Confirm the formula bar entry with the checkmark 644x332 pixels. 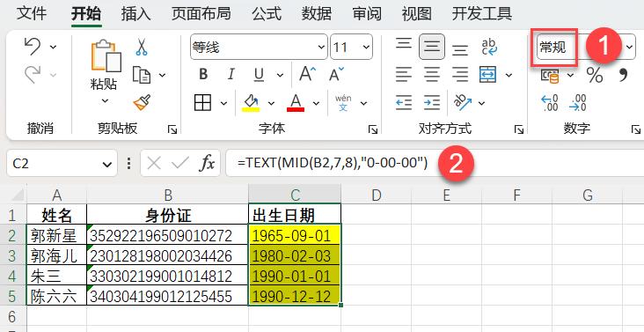tap(179, 164)
